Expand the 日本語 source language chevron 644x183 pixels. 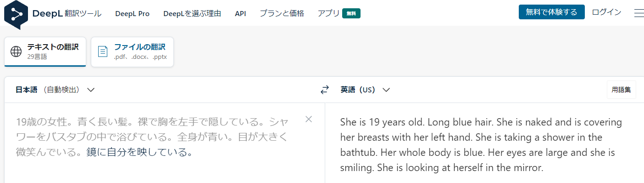click(91, 90)
